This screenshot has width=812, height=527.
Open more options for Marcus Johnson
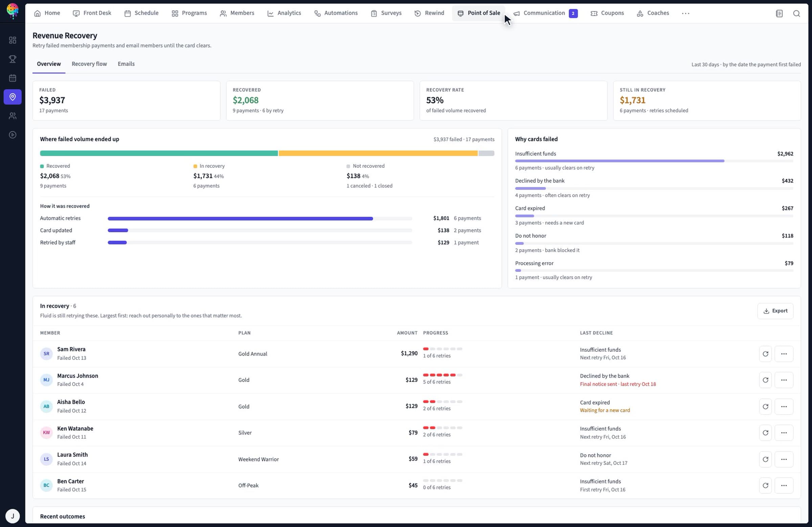click(784, 380)
